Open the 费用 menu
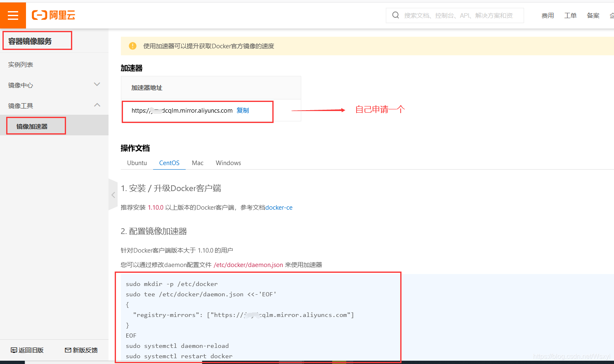Screen dimensions: 614x364 pos(548,15)
